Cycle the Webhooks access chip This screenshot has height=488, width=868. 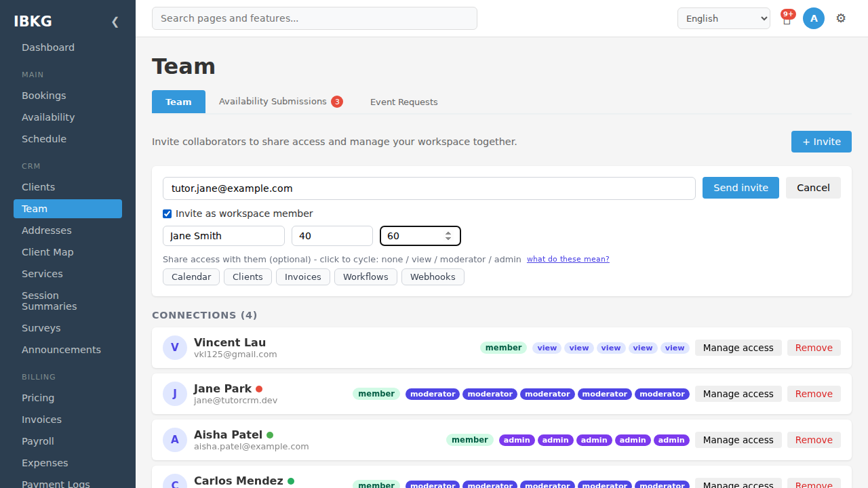click(433, 277)
